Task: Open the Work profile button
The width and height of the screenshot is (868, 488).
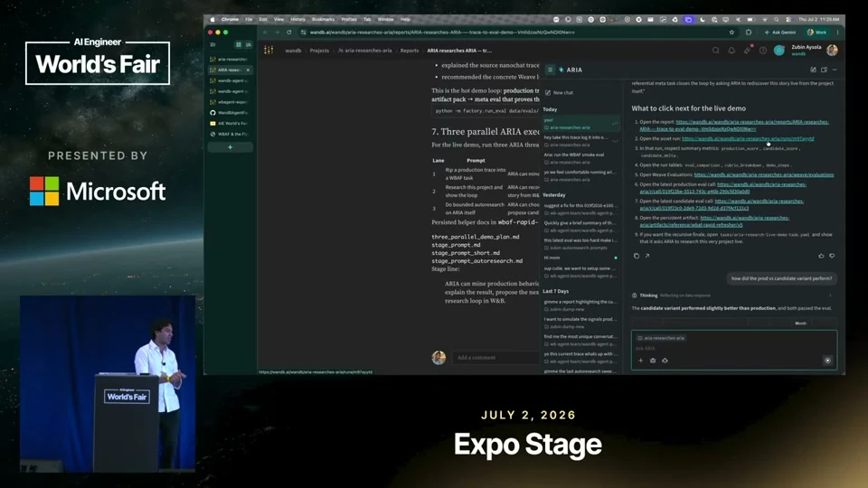Action: pos(817,33)
